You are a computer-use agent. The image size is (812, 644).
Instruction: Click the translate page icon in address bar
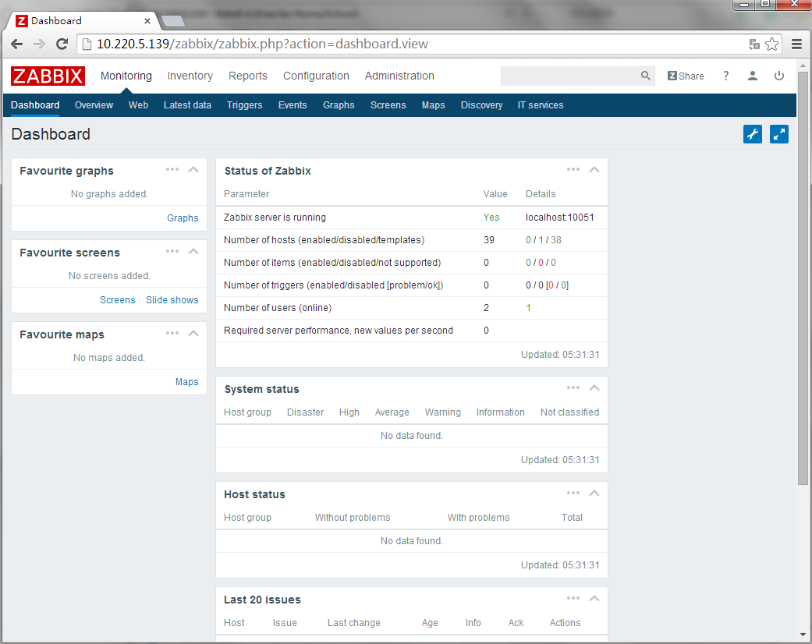(x=754, y=44)
